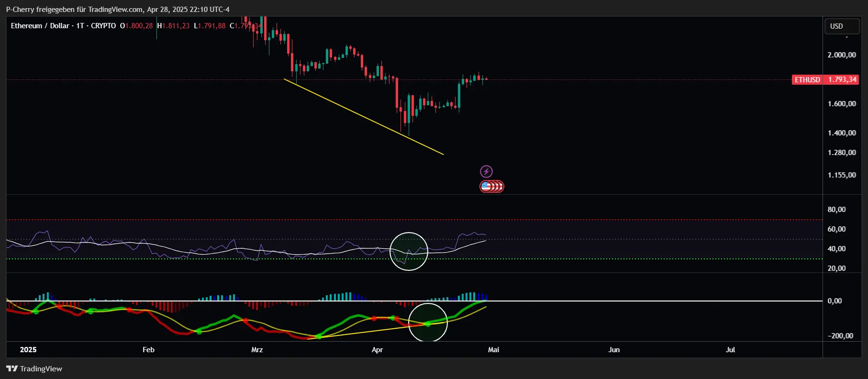Click the Mrz label on the time axis
Image resolution: width=868 pixels, height=379 pixels.
click(x=257, y=350)
